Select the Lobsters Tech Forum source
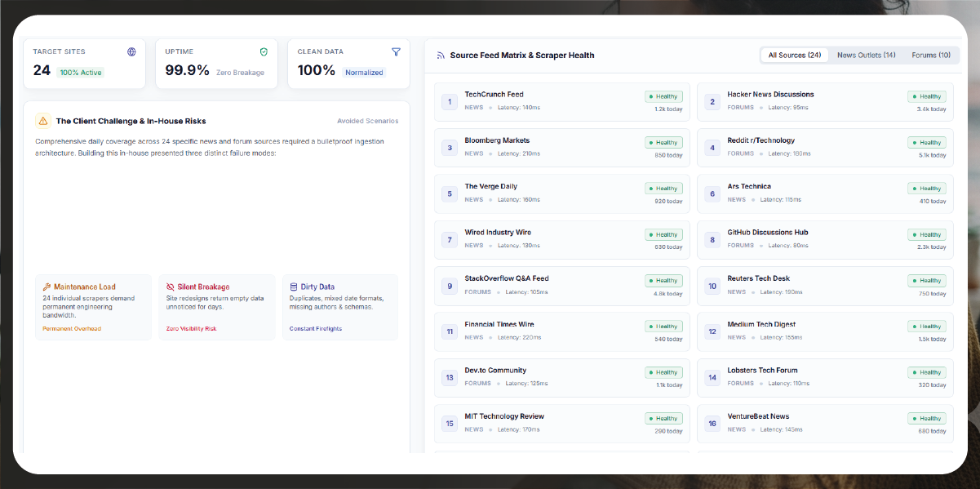The image size is (980, 489). (825, 378)
